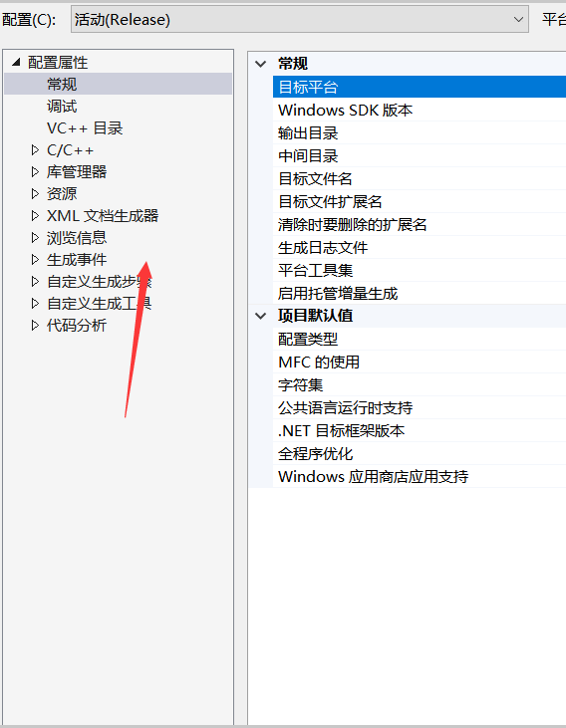
Task: Select the 配置类型 property row
Action: click(x=420, y=339)
